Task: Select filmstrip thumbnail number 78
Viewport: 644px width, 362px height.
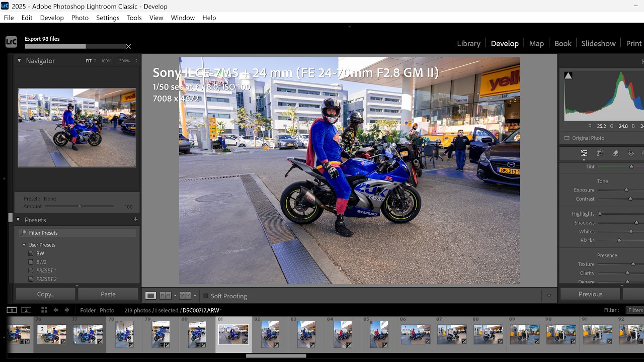Action: coord(125,334)
